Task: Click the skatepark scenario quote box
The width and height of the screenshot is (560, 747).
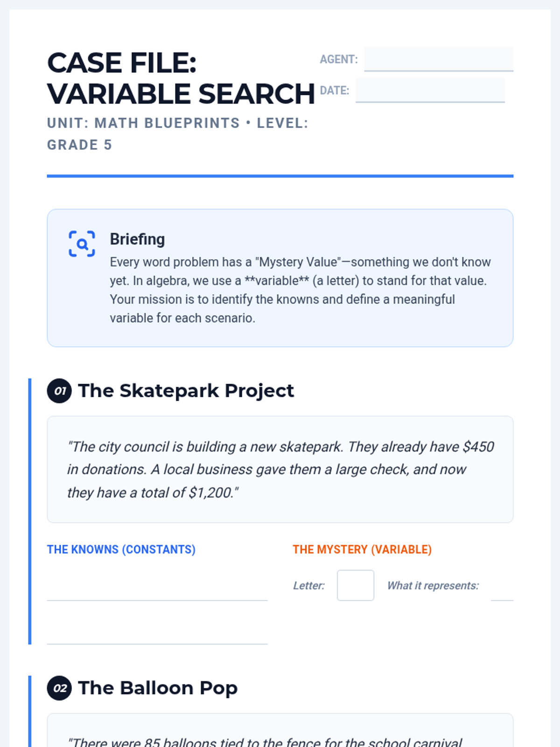Action: [280, 469]
